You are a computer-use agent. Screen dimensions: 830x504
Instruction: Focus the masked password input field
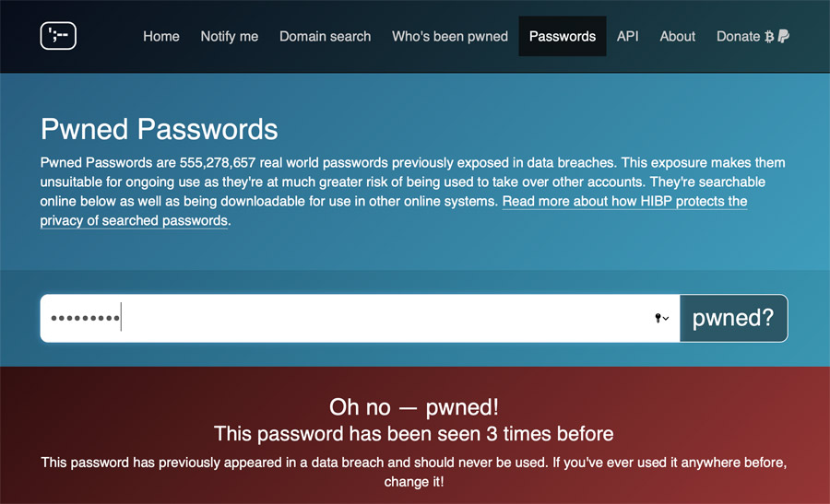point(360,318)
